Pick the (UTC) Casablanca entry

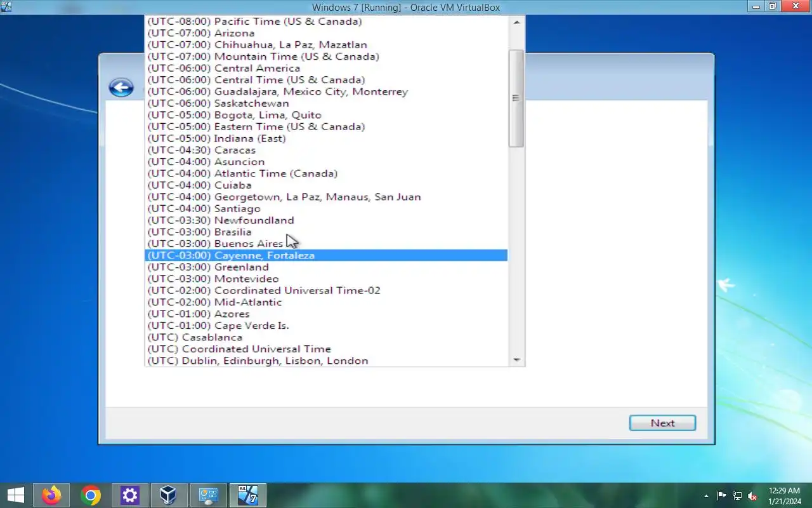326,337
